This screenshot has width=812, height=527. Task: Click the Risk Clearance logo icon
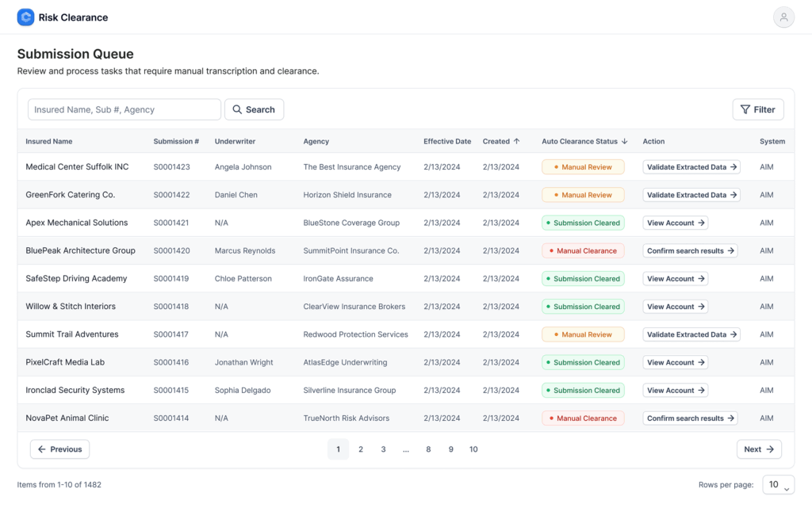(25, 17)
